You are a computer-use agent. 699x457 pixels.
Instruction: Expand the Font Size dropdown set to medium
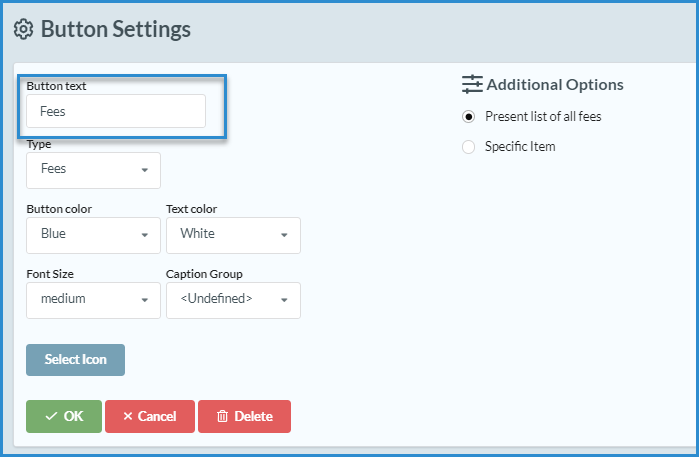pyautogui.click(x=93, y=299)
